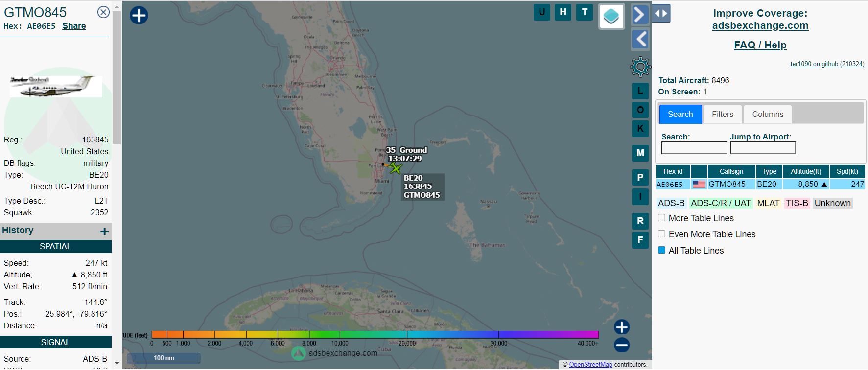This screenshot has height=370, width=868.
Task: Click the registration value 163845
Action: 95,139
